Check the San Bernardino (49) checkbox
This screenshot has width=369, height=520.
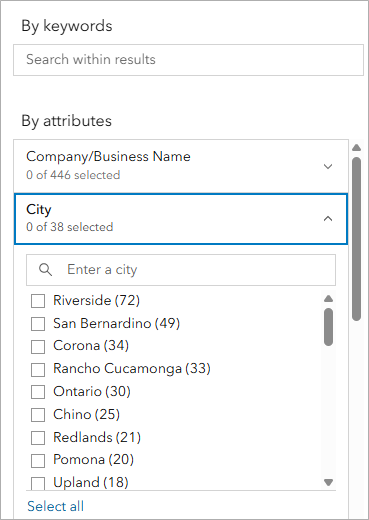(38, 324)
